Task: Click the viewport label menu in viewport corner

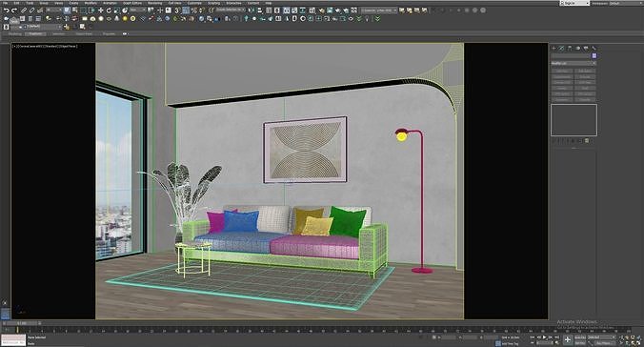Action: click(45, 46)
